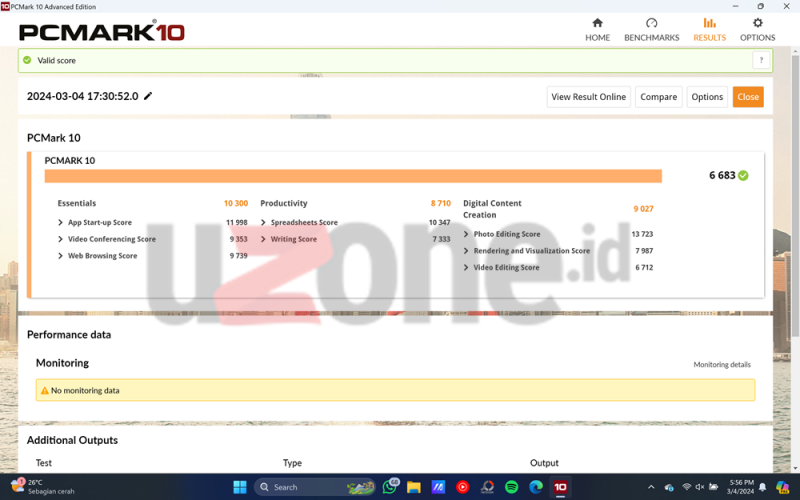Click the green Valid score check icon
This screenshot has height=500, width=800.
tap(27, 60)
